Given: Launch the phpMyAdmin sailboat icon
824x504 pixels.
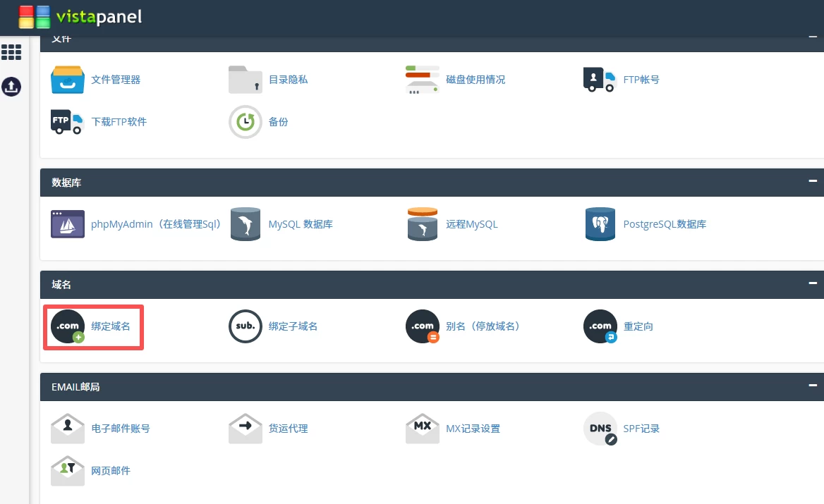Looking at the screenshot, I should pyautogui.click(x=68, y=224).
